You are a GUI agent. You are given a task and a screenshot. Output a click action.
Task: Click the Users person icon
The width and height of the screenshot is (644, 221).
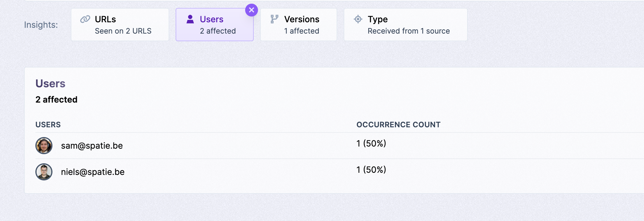click(x=190, y=19)
